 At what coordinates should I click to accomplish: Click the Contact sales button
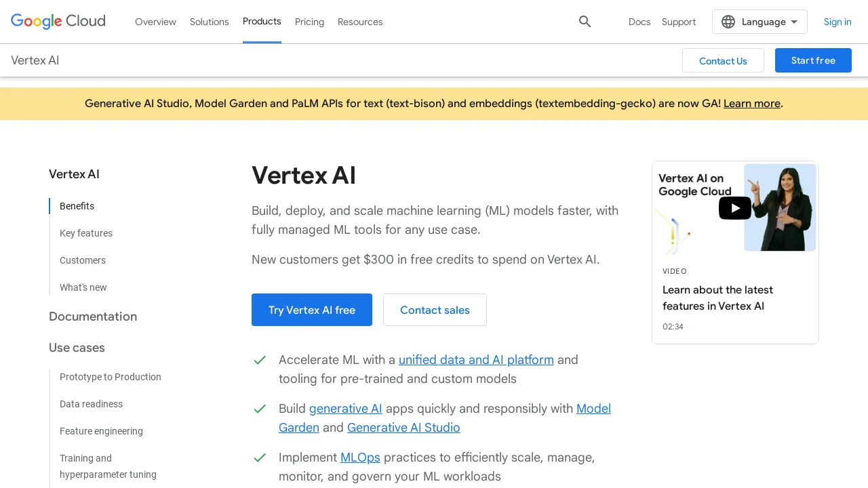point(435,310)
